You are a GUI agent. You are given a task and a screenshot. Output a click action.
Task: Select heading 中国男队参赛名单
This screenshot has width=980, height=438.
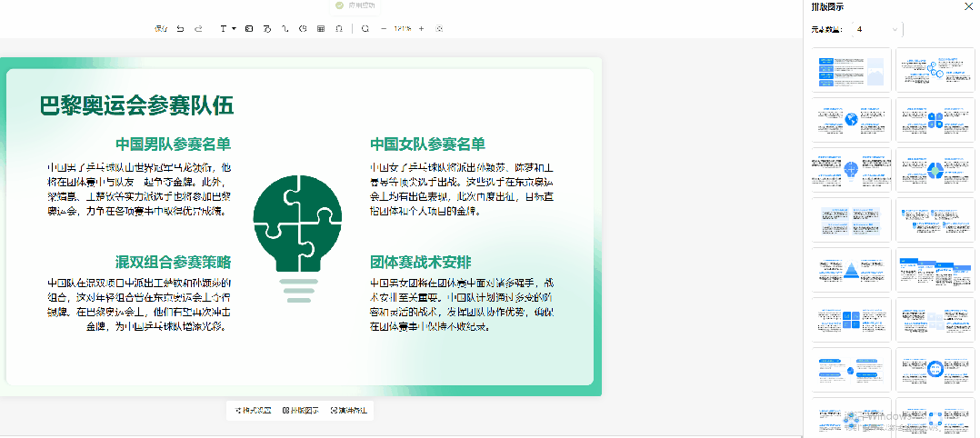tap(173, 144)
